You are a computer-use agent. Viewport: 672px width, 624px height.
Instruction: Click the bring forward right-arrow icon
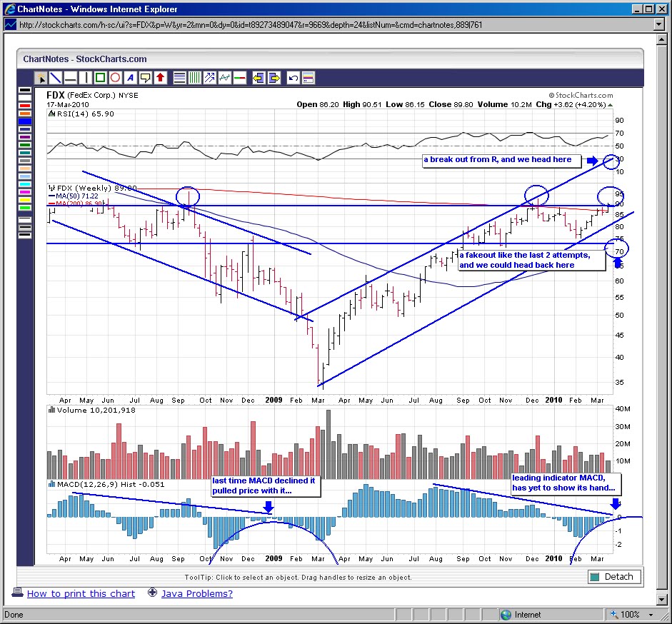[274, 78]
